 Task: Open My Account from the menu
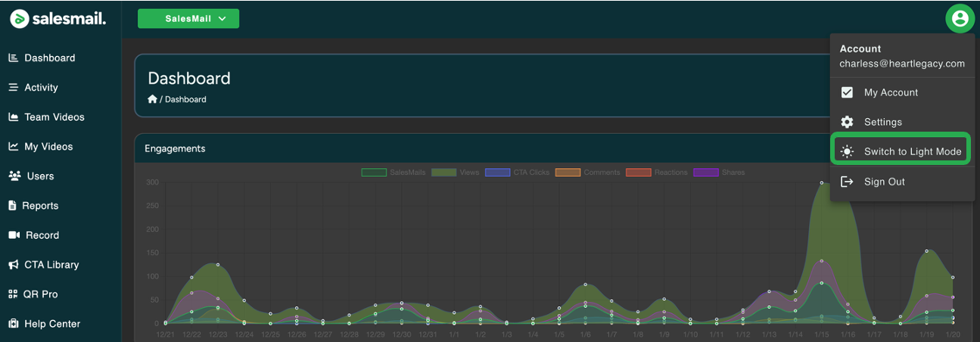coord(890,92)
